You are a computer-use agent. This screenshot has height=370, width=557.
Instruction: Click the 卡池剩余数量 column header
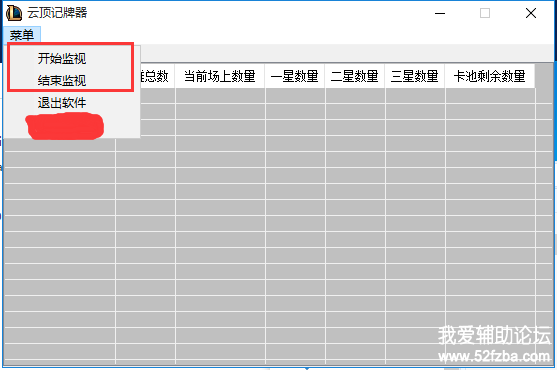pyautogui.click(x=490, y=76)
